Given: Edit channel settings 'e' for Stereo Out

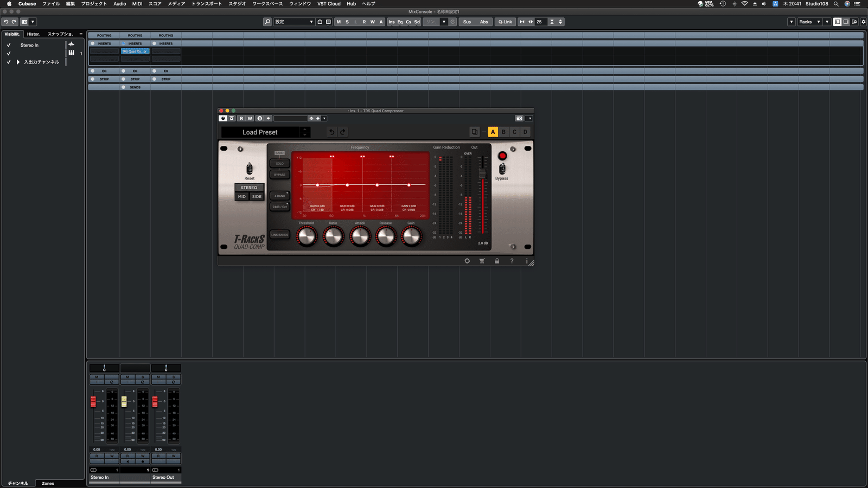Looking at the screenshot, I should point(174,382).
